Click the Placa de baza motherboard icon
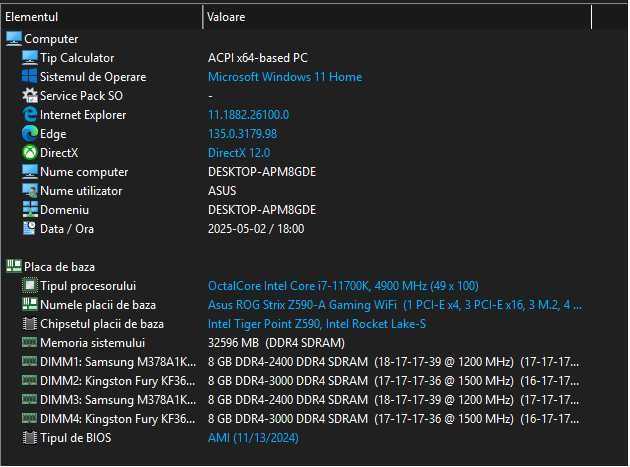 pos(13,267)
